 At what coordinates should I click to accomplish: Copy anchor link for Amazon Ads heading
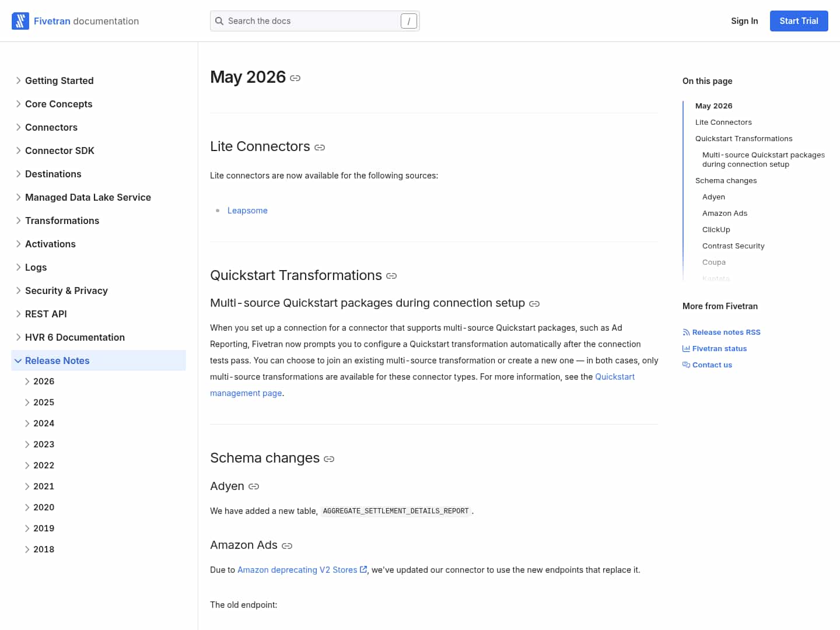click(x=287, y=546)
